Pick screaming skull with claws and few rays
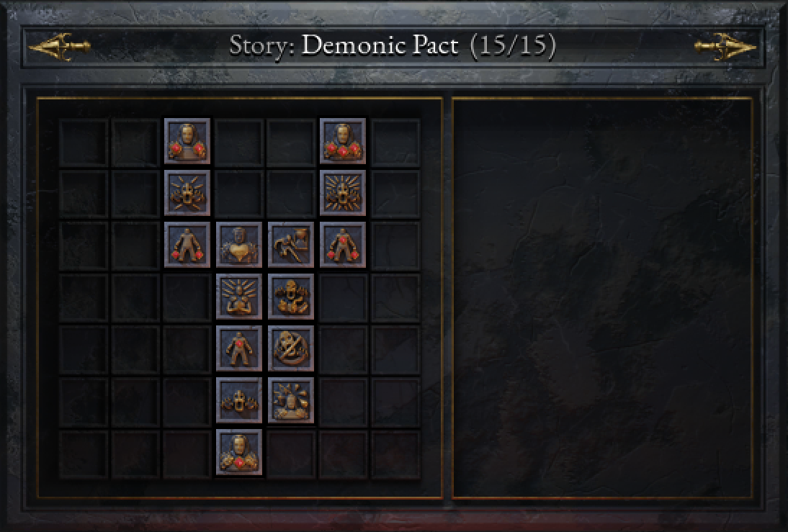Screen dimensions: 788x532 [187, 193]
